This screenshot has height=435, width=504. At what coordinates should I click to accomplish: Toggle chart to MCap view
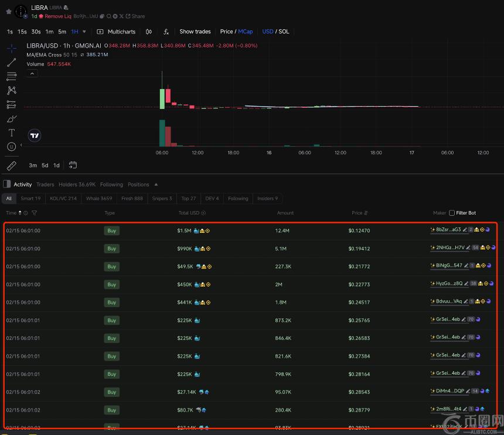(x=245, y=32)
